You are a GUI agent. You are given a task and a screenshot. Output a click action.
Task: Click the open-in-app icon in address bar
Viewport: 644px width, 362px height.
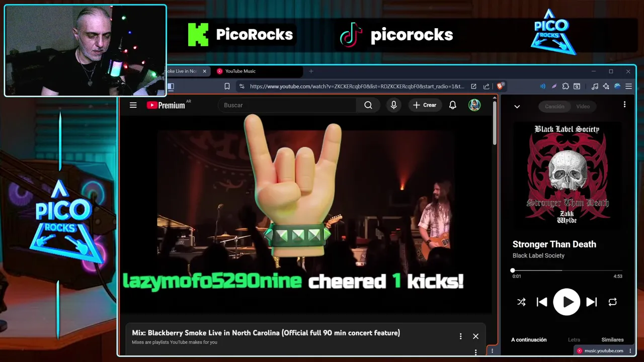pos(473,86)
